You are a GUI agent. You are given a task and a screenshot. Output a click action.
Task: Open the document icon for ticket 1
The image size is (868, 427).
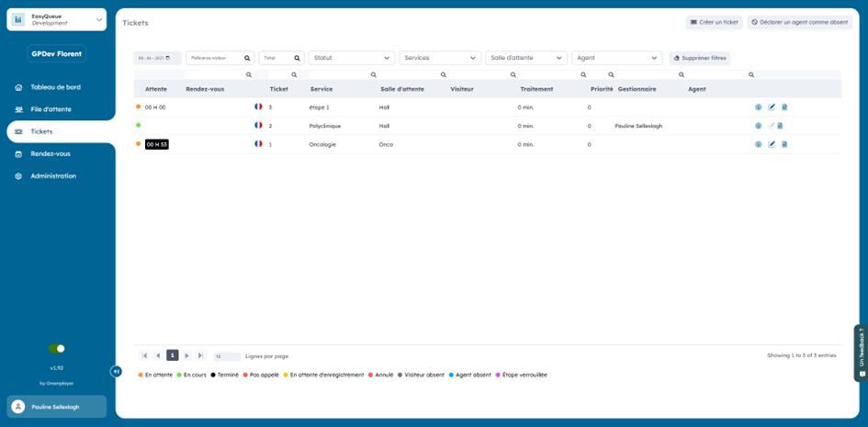(x=784, y=144)
